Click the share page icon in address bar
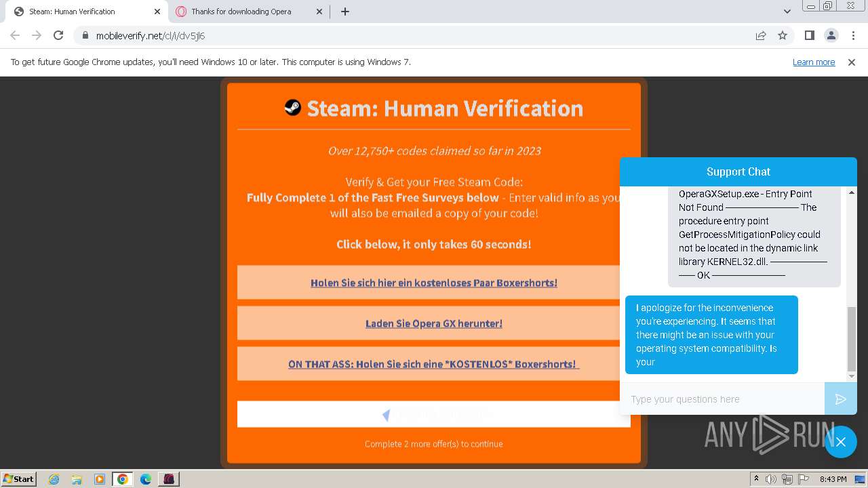The height and width of the screenshot is (488, 868). coord(761,35)
